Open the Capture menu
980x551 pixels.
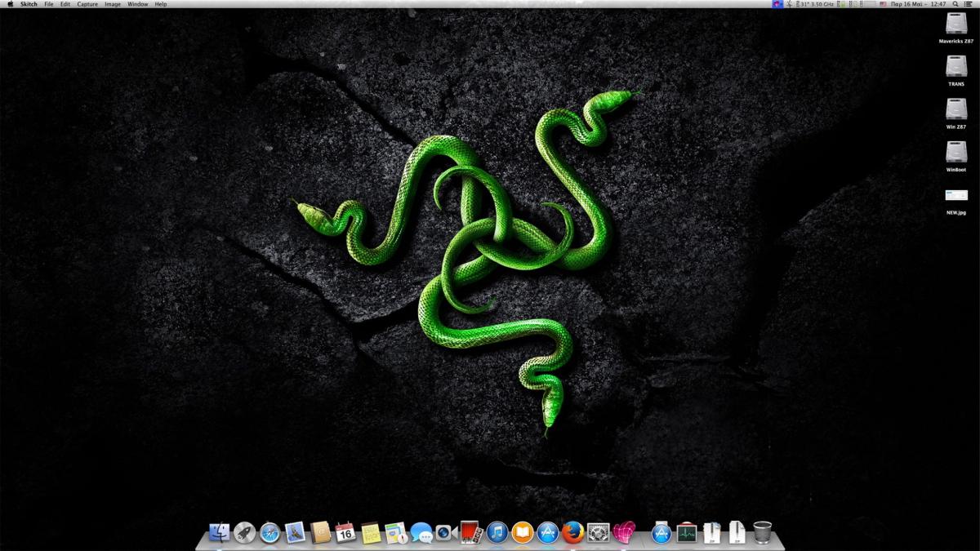tap(87, 4)
